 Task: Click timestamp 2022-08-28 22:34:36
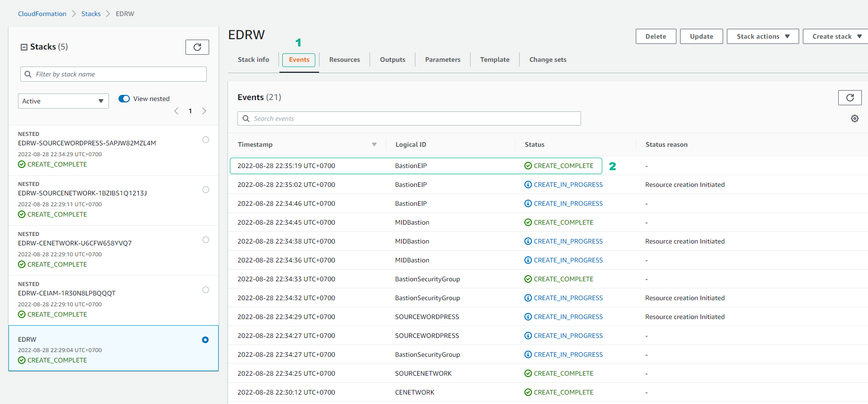(x=286, y=260)
